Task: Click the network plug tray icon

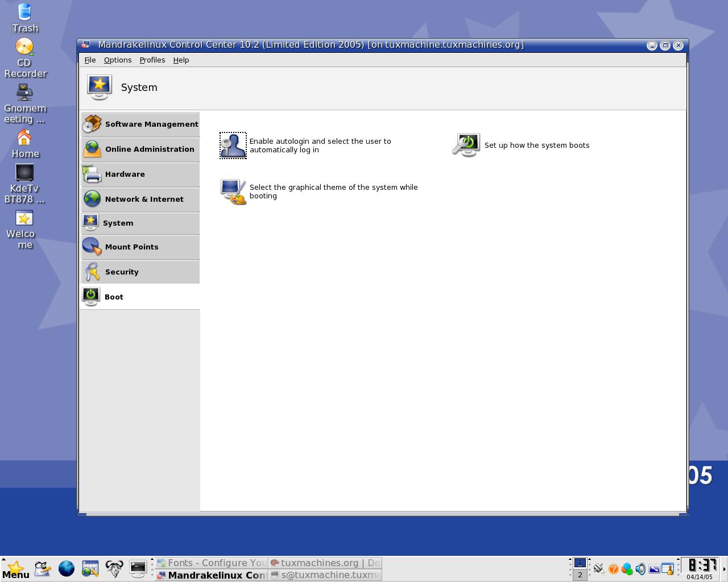Action: pos(599,568)
